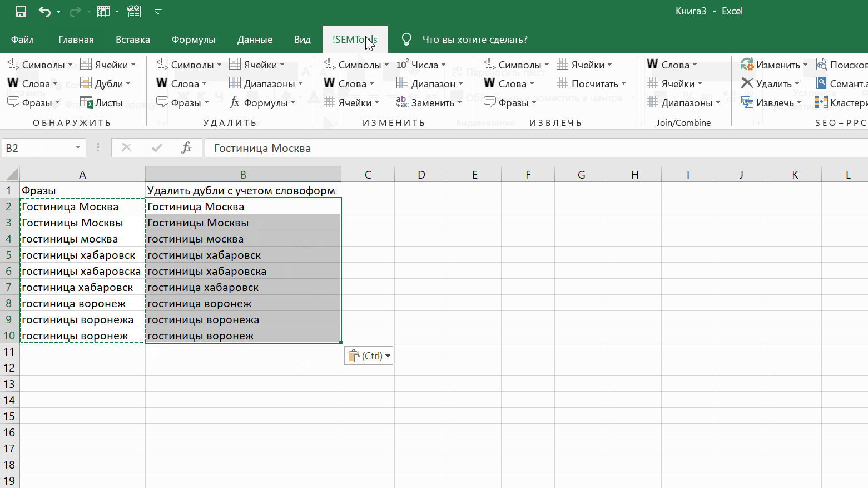Image resolution: width=868 pixels, height=488 pixels.
Task: Open Символы in the ИЗВЛЕЧЬ group
Action: click(x=517, y=65)
